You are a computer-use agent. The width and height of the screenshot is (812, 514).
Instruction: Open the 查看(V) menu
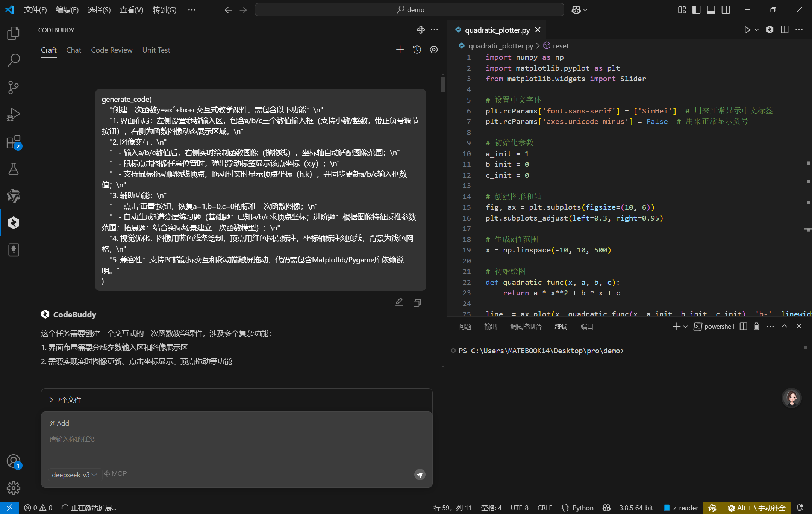[x=131, y=10]
